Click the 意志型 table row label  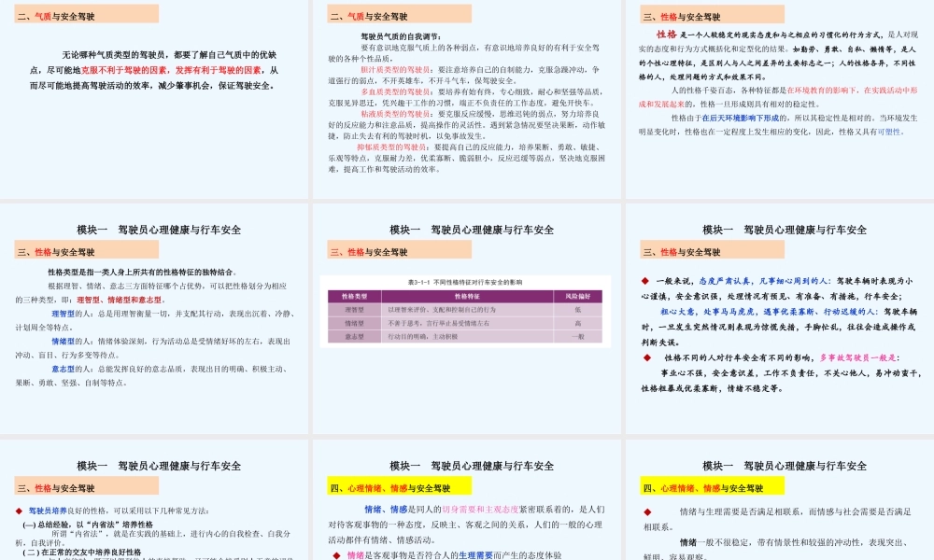(354, 337)
